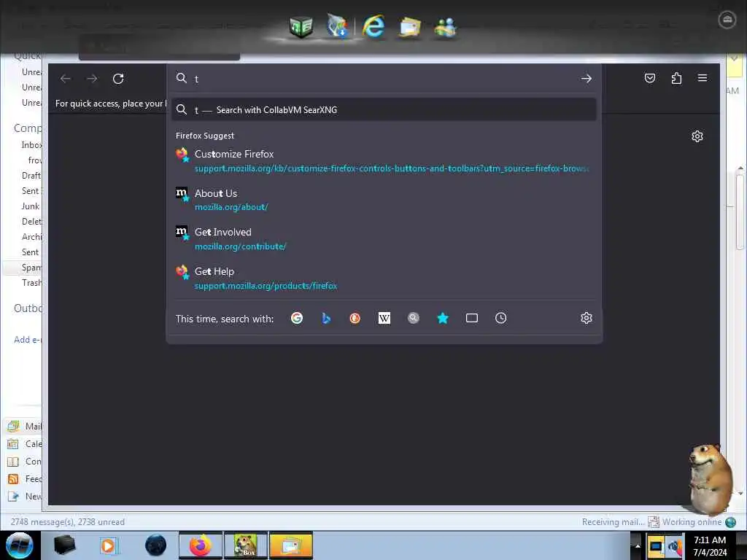Select the Drafts folder in Windows Live Mail
747x560 pixels.
pos(31,175)
